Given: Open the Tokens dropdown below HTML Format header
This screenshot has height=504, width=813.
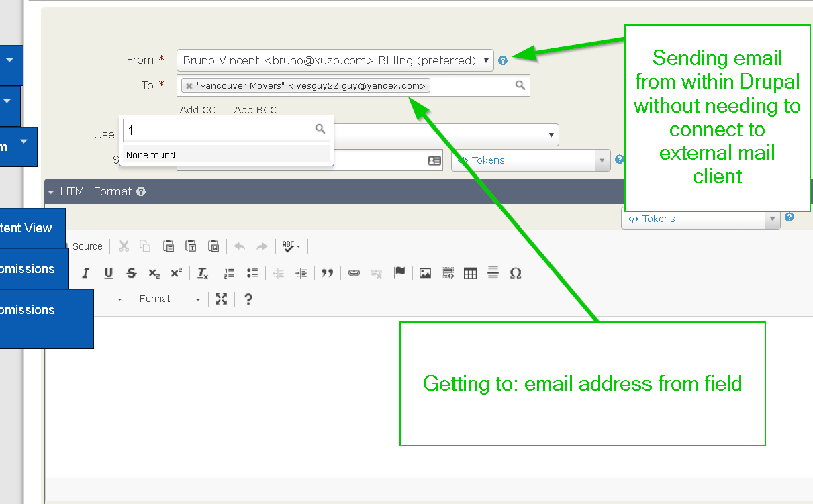Looking at the screenshot, I should click(700, 219).
